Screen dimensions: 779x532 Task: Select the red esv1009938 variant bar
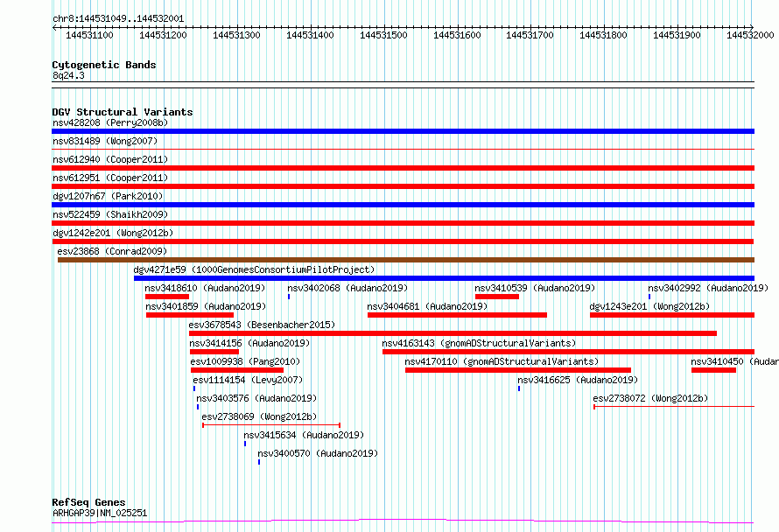point(237,370)
